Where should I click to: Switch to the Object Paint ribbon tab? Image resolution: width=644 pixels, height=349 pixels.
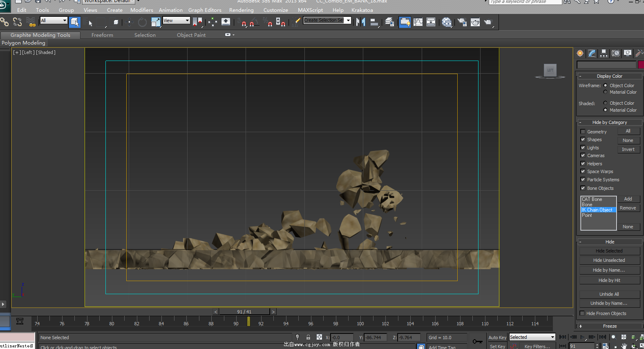coord(191,35)
